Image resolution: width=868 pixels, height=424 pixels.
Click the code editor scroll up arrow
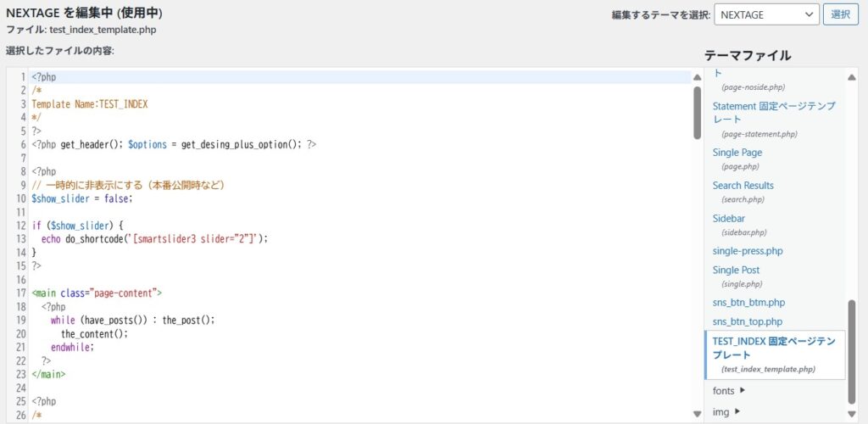(697, 77)
